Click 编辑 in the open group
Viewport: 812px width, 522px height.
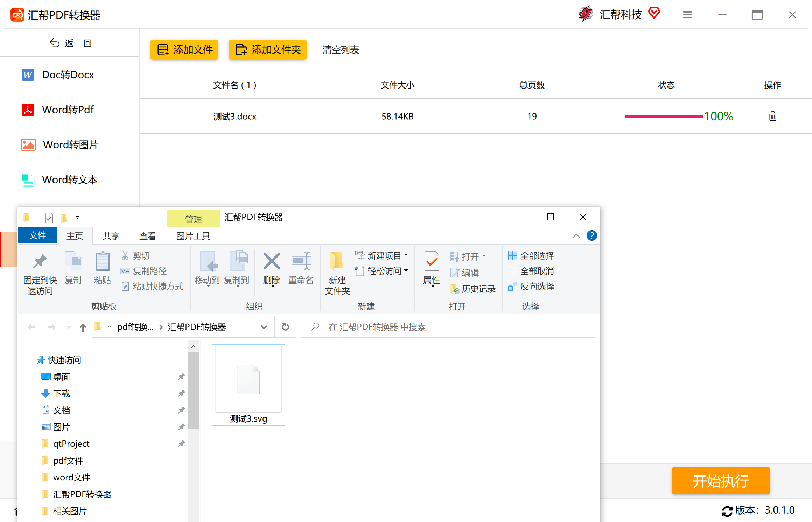[x=464, y=273]
